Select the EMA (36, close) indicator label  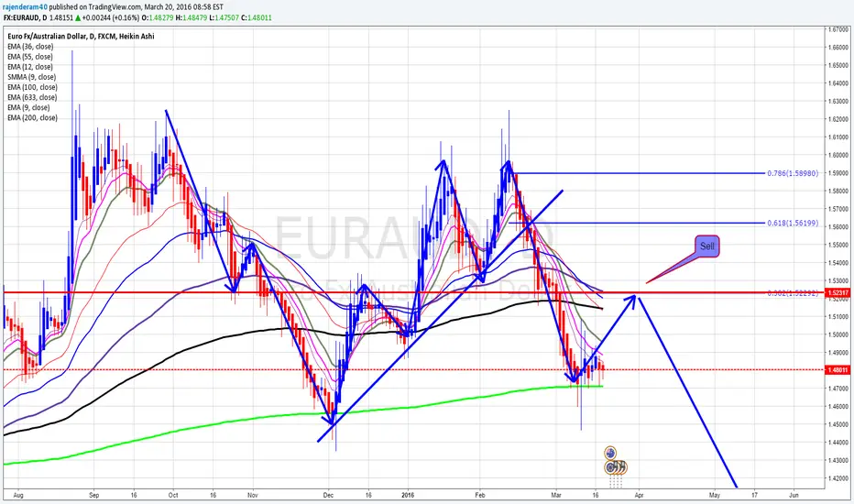pyautogui.click(x=30, y=47)
